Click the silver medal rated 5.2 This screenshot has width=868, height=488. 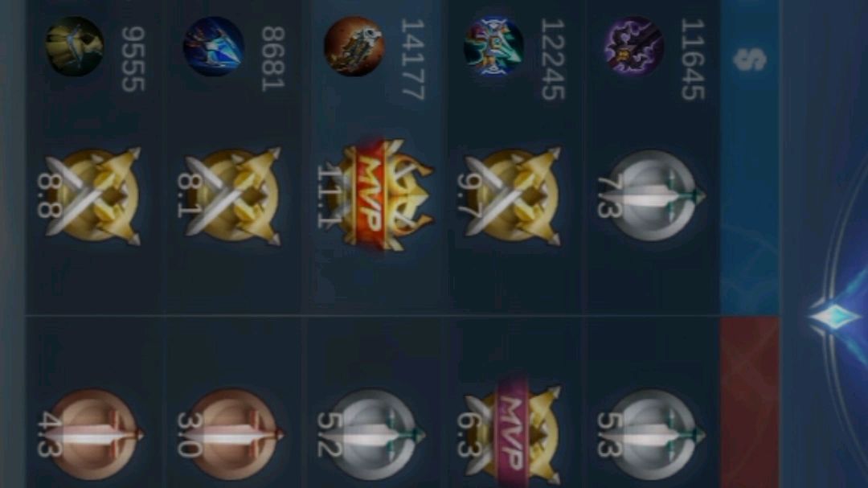tap(371, 435)
